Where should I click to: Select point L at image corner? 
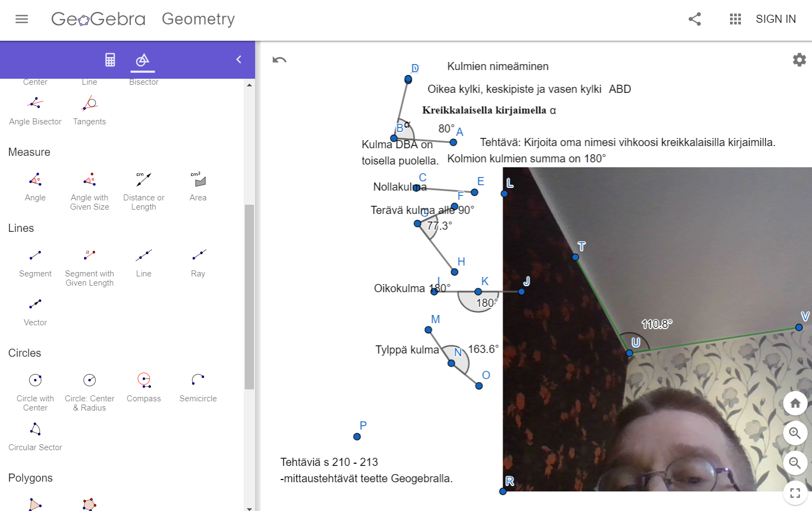click(504, 193)
